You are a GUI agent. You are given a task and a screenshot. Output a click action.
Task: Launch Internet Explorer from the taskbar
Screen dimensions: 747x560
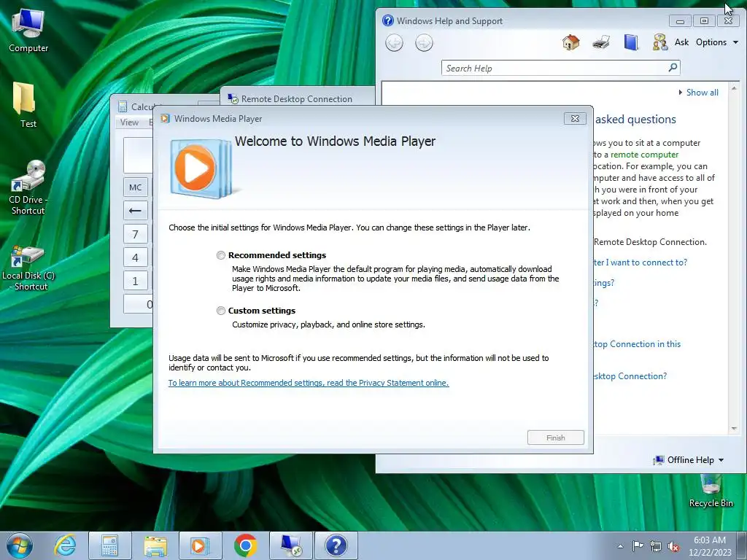coord(65,545)
